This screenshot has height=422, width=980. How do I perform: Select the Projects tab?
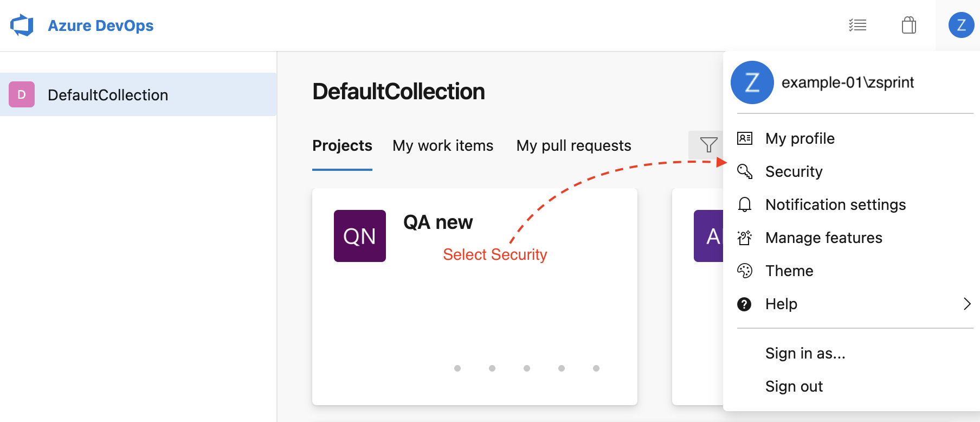click(342, 145)
